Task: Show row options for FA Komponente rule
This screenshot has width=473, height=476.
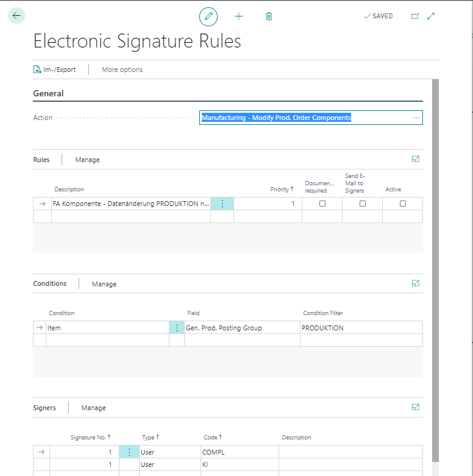Action: [x=222, y=204]
